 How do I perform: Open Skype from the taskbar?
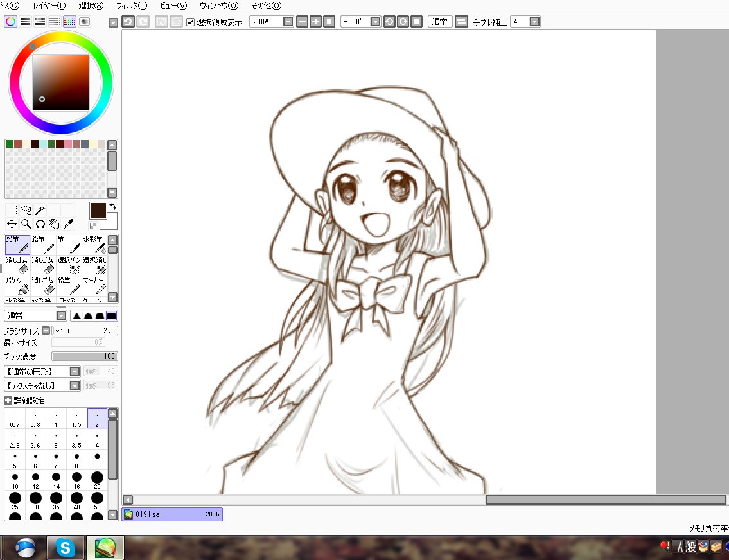coord(66,548)
